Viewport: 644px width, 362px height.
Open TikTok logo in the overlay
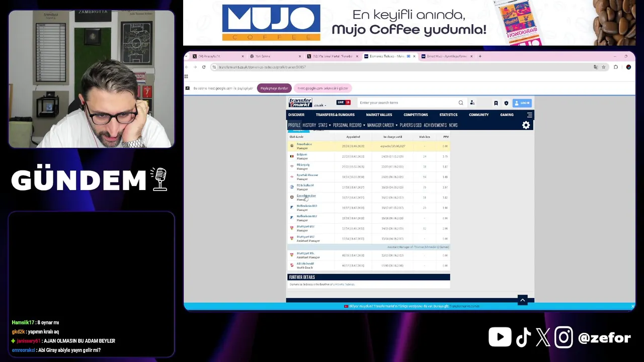click(x=523, y=337)
